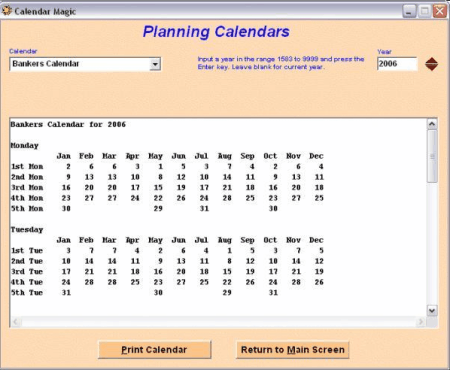Click Return to Main Screen button
This screenshot has height=370, width=450.
293,350
